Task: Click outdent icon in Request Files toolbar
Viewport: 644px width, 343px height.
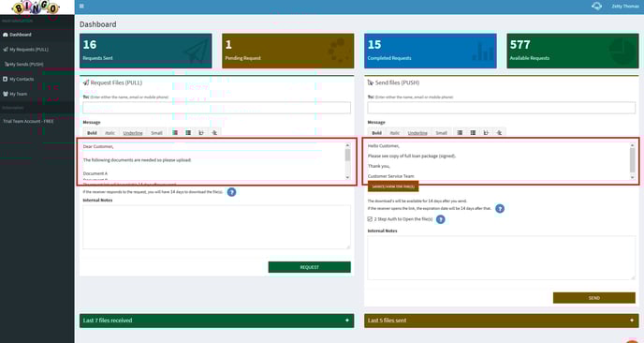Action: pos(201,133)
